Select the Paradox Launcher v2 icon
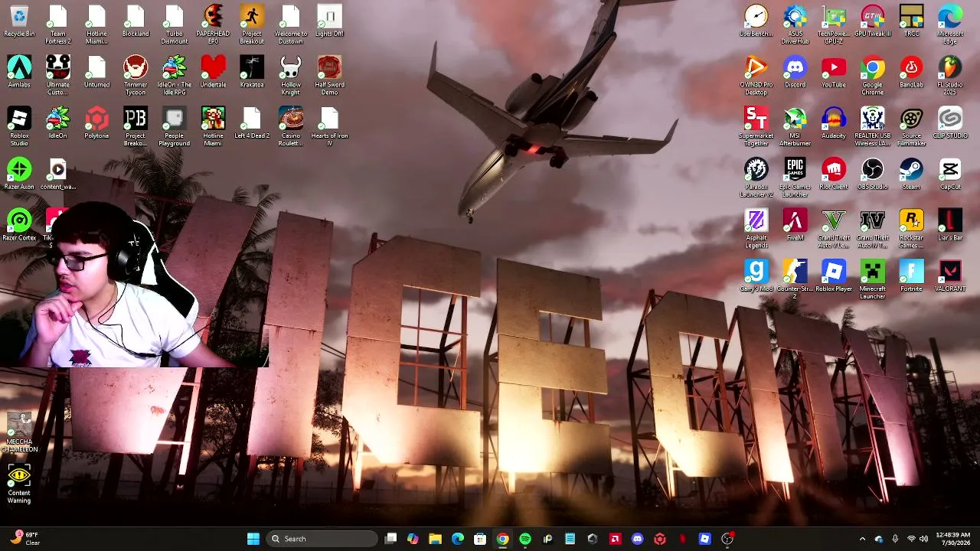This screenshot has width=980, height=551. pos(756,178)
